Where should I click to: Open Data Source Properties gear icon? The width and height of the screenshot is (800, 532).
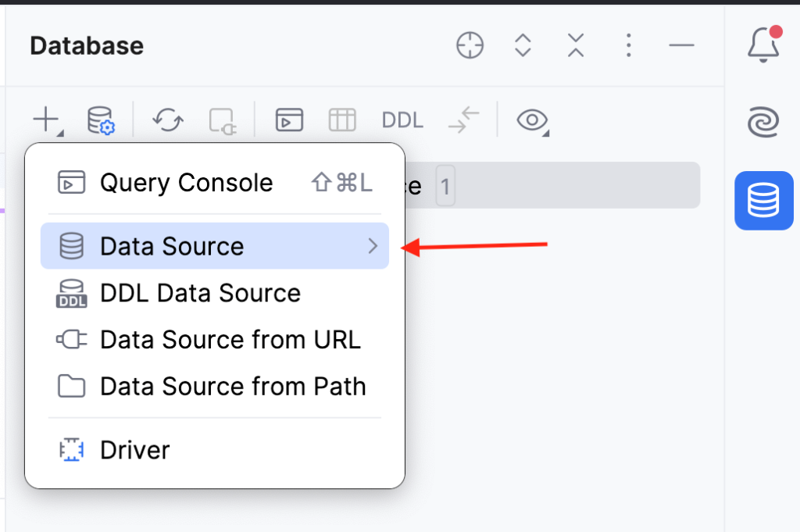click(x=101, y=120)
